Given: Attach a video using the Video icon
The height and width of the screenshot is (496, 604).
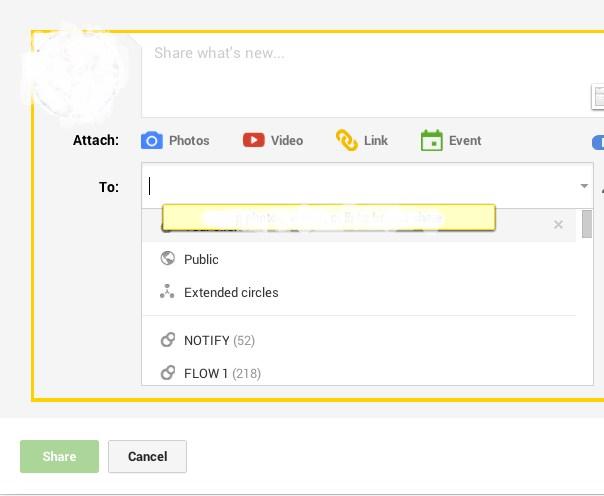Looking at the screenshot, I should click(254, 140).
